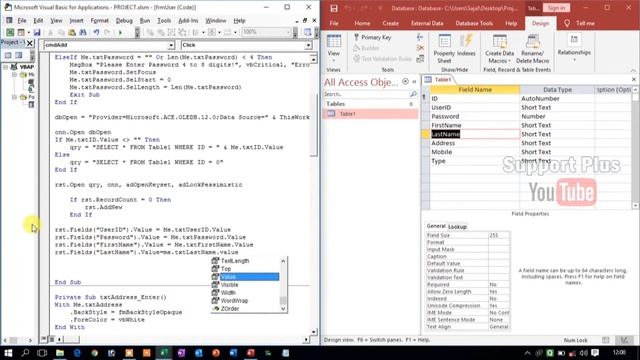
Task: Switch to Access Database Tools tab
Action: [474, 23]
